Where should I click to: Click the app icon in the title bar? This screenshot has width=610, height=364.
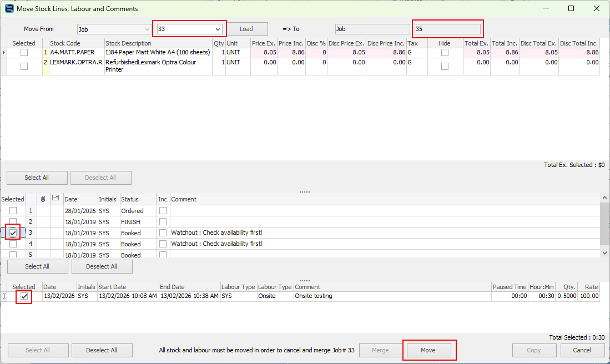(9, 8)
